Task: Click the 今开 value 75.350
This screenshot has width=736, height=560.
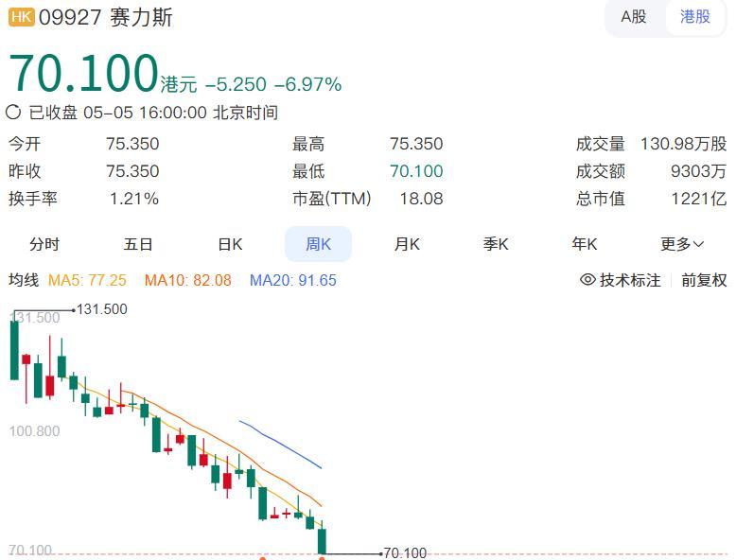Action: [x=132, y=144]
